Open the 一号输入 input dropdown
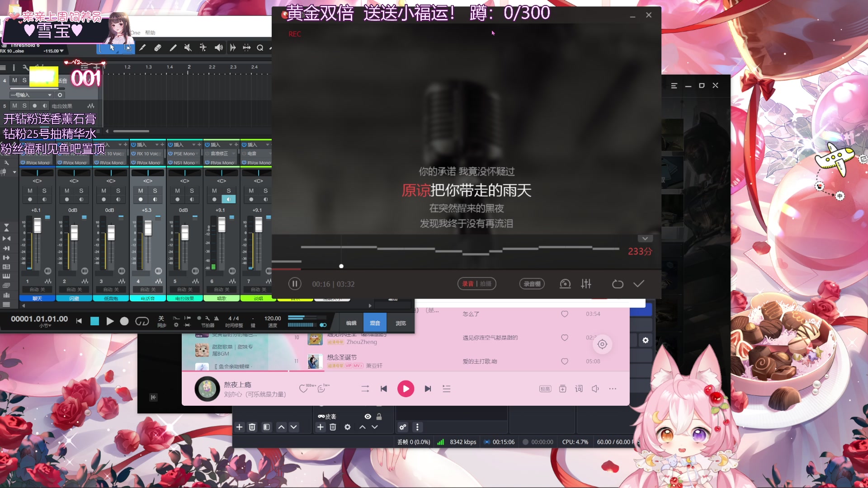This screenshot has width=868, height=488. pyautogui.click(x=31, y=95)
